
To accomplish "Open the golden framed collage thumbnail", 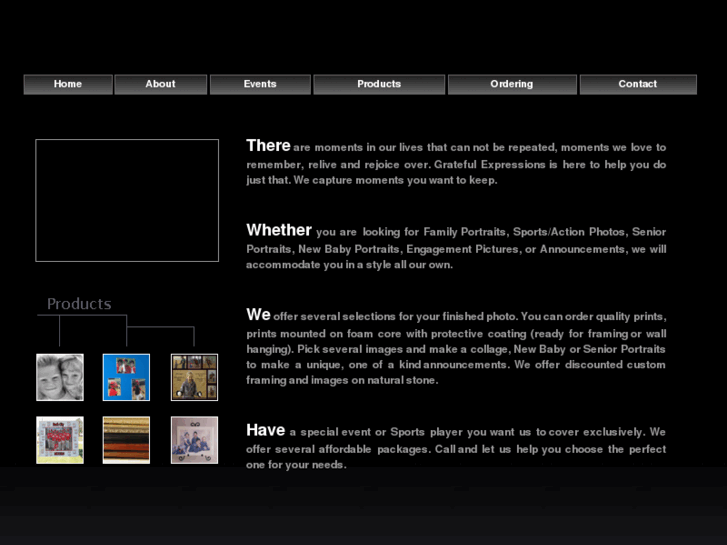I will (194, 377).
